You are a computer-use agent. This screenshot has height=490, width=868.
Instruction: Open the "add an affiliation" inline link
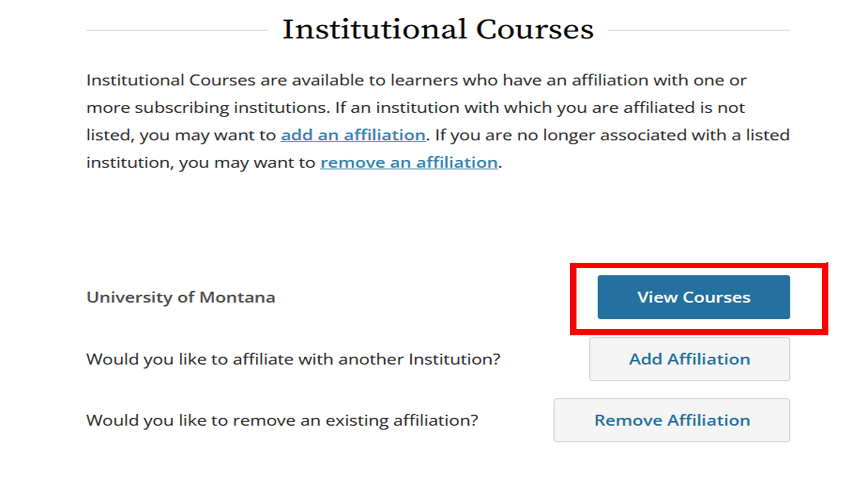point(353,135)
